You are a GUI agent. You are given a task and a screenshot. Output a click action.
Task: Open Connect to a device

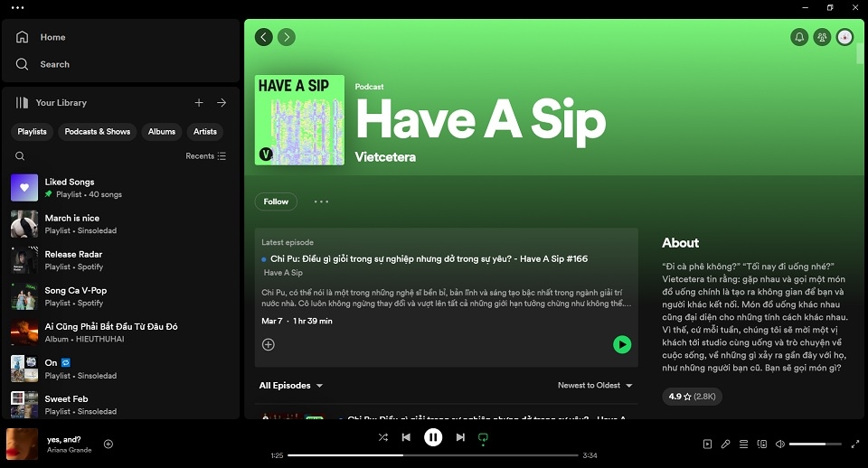coord(762,444)
